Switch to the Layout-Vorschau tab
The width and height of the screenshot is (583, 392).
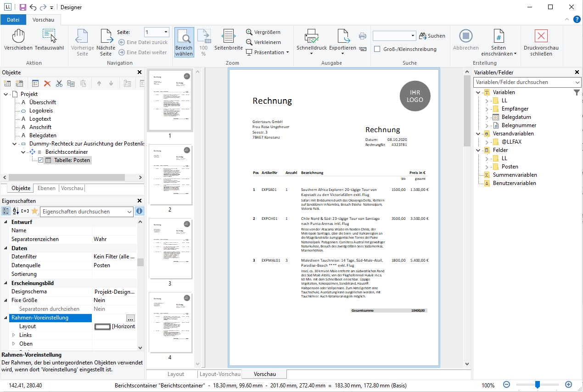tap(220, 374)
